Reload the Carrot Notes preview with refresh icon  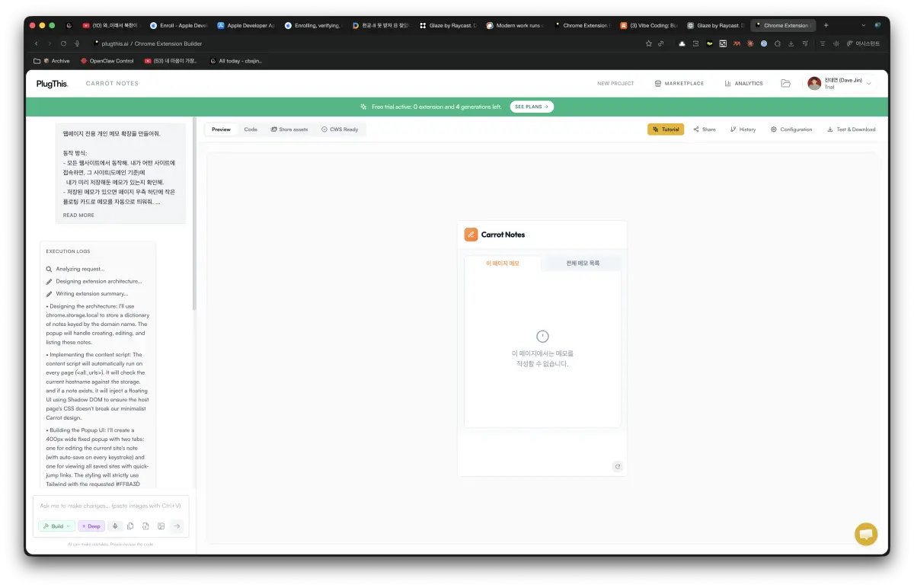[618, 466]
